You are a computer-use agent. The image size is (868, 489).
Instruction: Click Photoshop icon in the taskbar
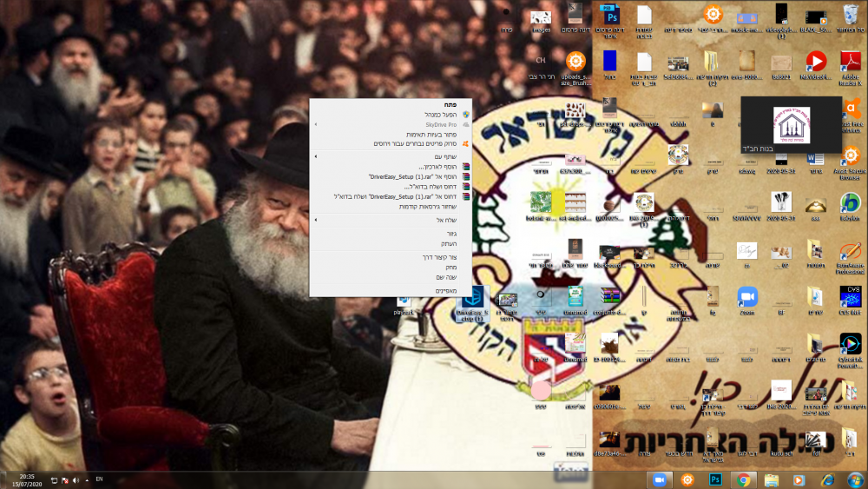pyautogui.click(x=716, y=479)
